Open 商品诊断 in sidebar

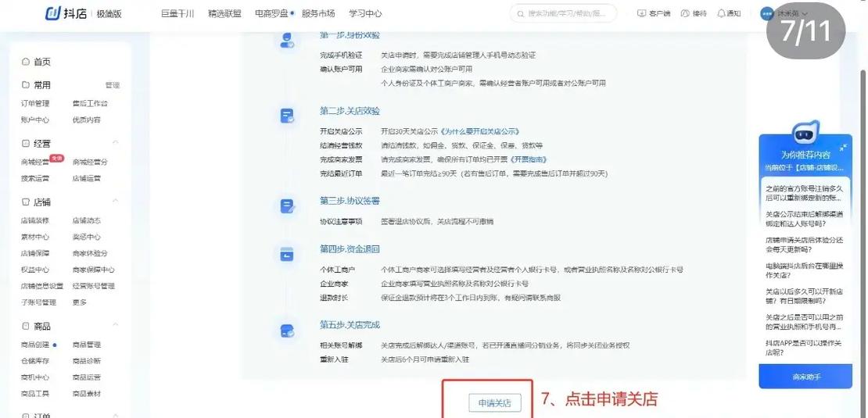86,361
